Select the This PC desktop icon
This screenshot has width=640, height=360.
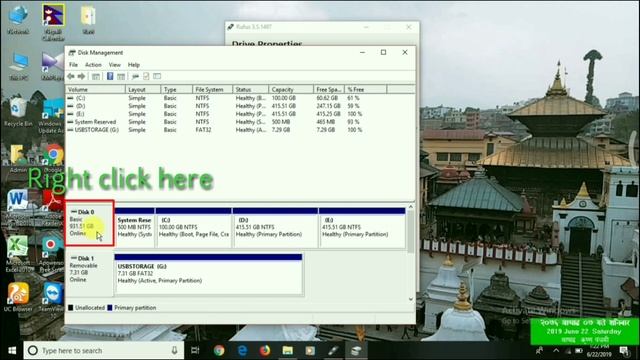tap(18, 66)
